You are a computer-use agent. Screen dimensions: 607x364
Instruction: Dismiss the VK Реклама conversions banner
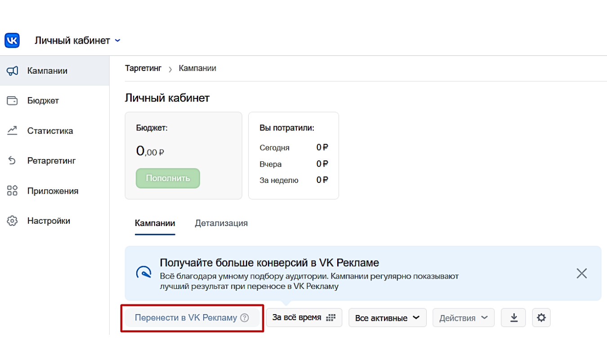(x=581, y=273)
